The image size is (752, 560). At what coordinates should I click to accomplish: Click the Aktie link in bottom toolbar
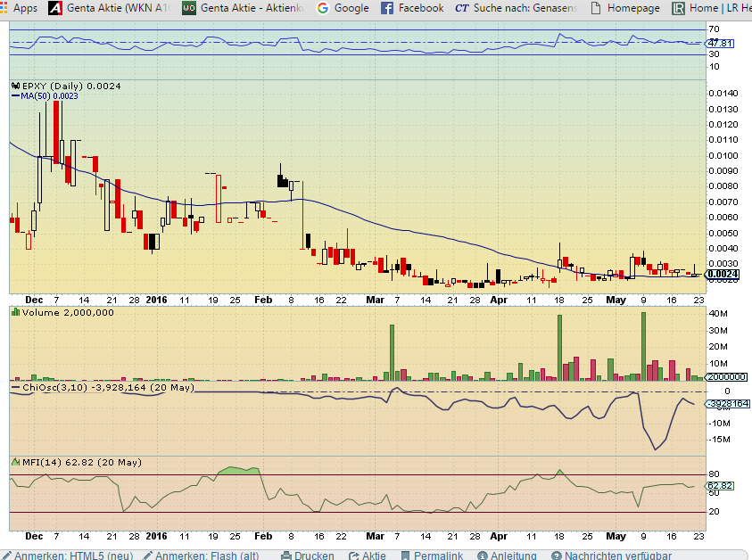(x=374, y=556)
